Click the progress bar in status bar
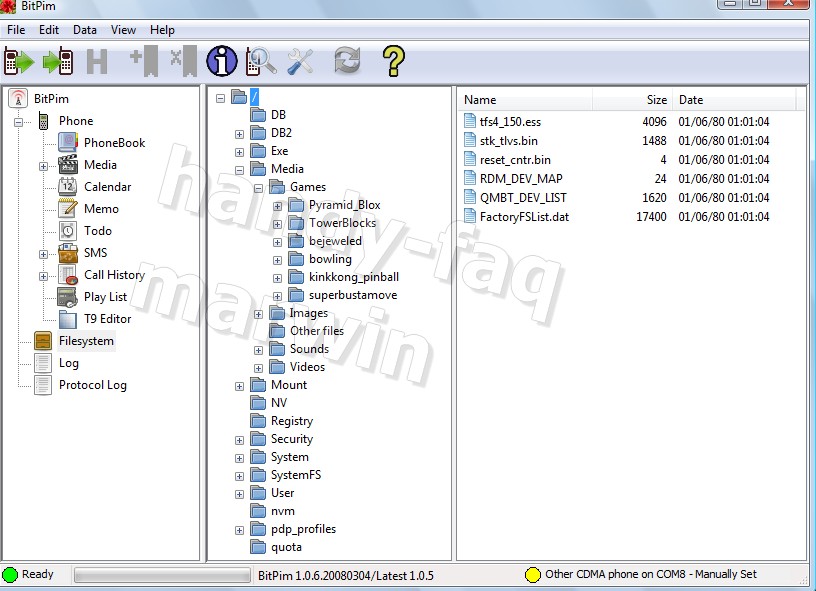Viewport: 816px width, 591px height. [x=162, y=575]
